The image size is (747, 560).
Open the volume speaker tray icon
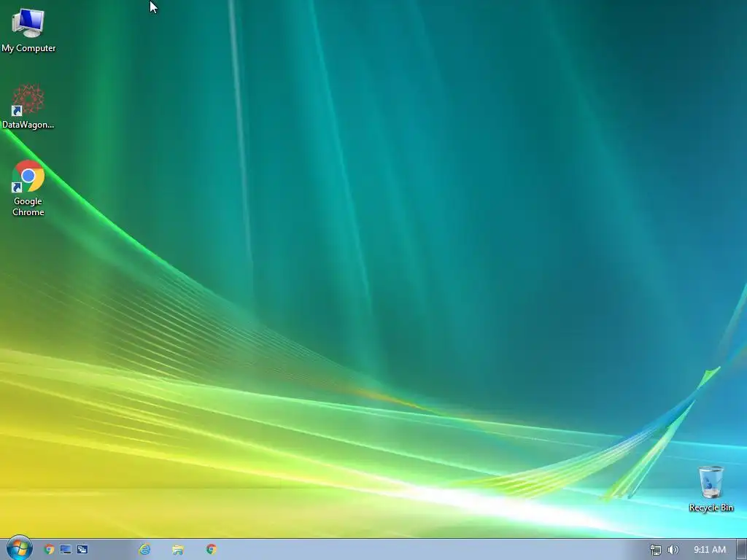[673, 550]
